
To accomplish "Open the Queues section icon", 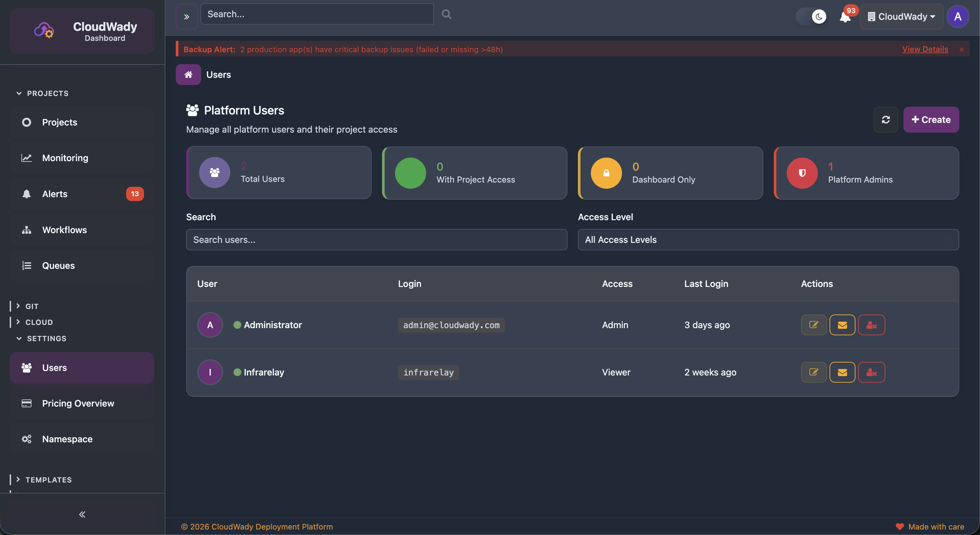I will (26, 265).
